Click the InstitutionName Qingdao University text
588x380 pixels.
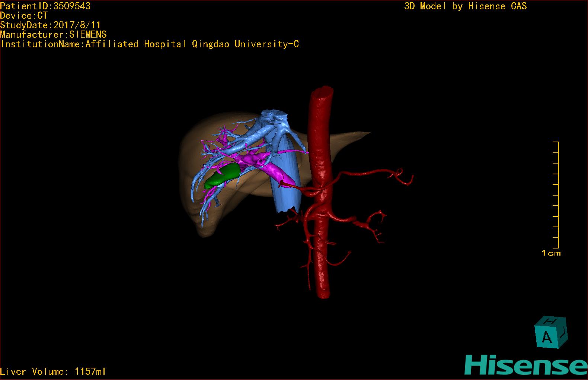coord(150,44)
